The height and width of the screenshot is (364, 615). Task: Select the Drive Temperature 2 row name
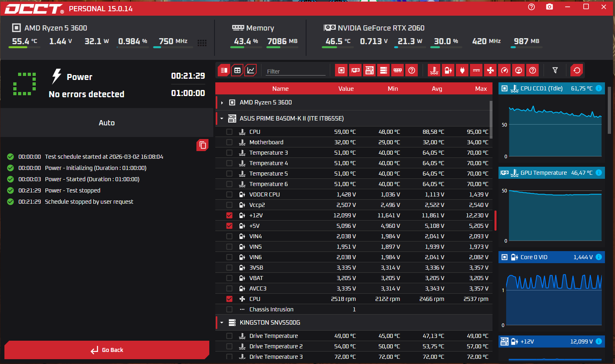(276, 346)
